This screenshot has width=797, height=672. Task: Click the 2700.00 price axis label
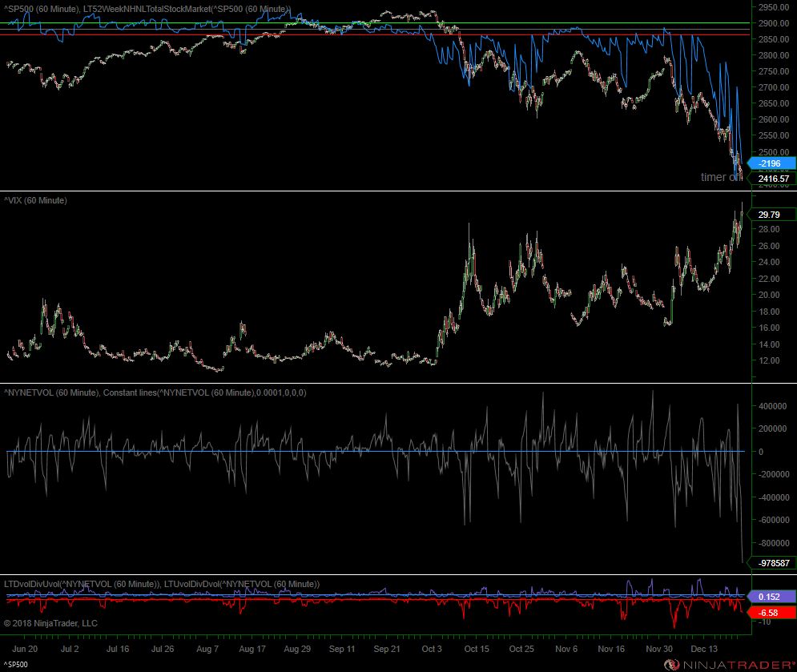point(774,87)
